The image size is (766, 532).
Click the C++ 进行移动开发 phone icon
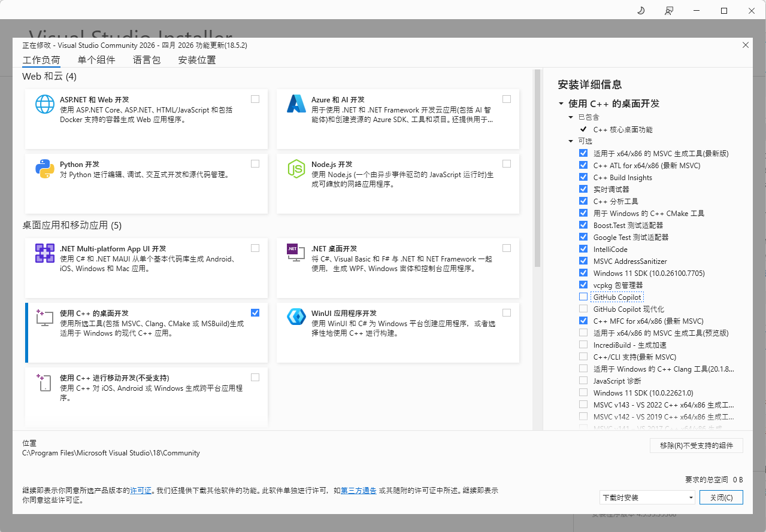click(x=45, y=382)
